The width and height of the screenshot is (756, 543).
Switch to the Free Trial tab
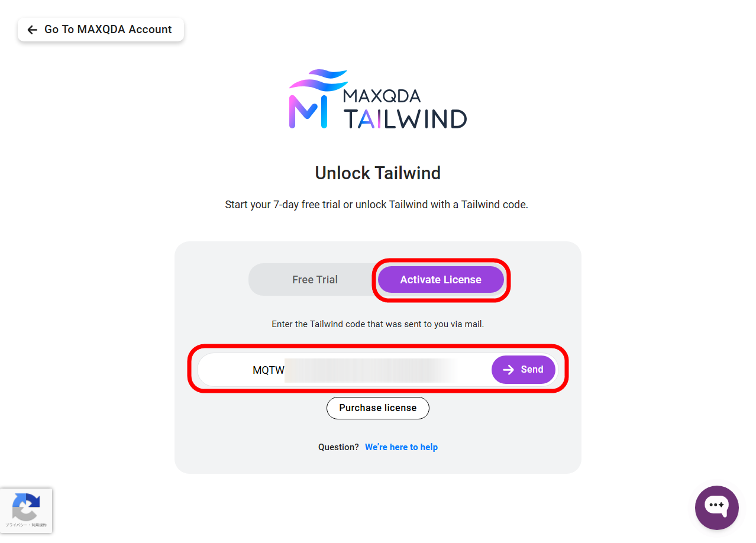[315, 280]
